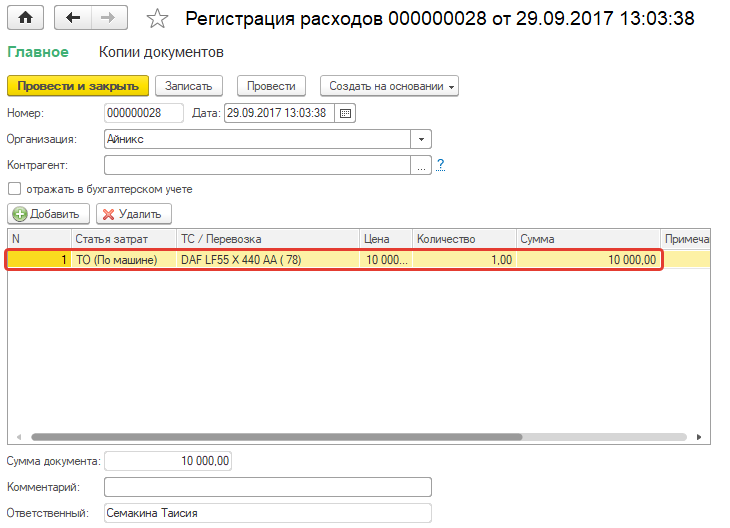Delete selected row with Удалить
The width and height of the screenshot is (730, 528).
[x=134, y=214]
